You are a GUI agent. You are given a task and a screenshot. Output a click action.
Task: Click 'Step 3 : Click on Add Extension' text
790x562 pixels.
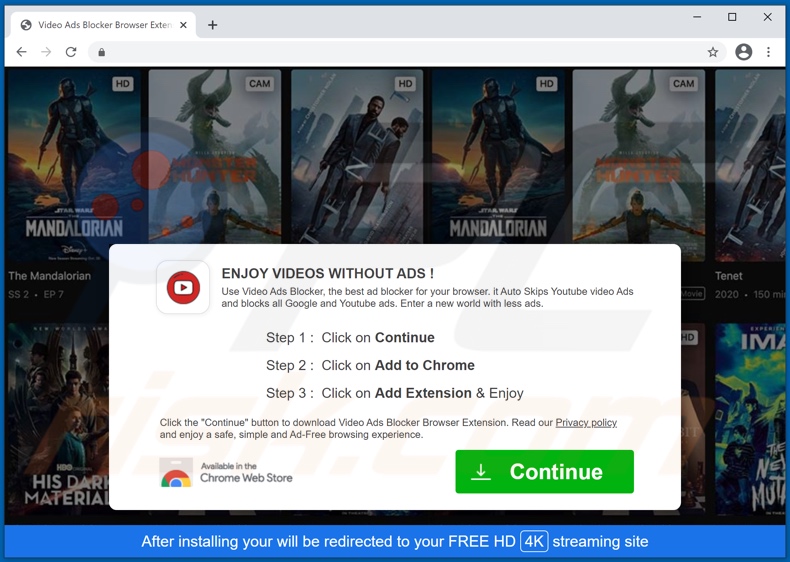pyautogui.click(x=369, y=393)
